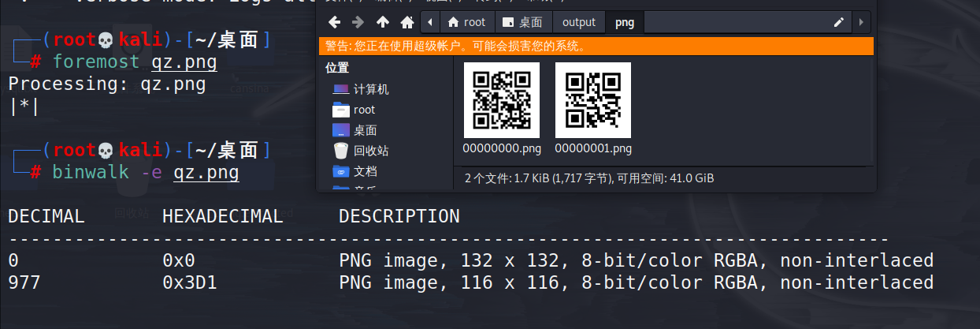This screenshot has height=329, width=980.
Task: Go up to the parent folder
Action: (383, 22)
